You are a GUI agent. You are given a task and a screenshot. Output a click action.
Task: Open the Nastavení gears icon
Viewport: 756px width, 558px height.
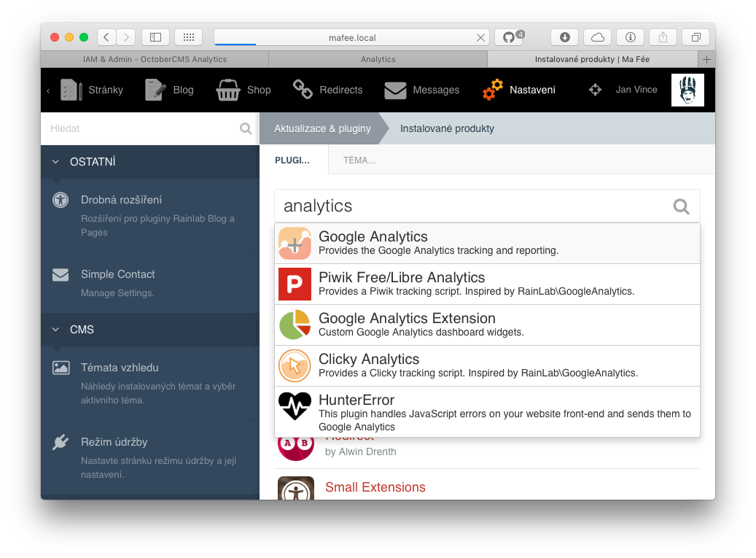493,90
